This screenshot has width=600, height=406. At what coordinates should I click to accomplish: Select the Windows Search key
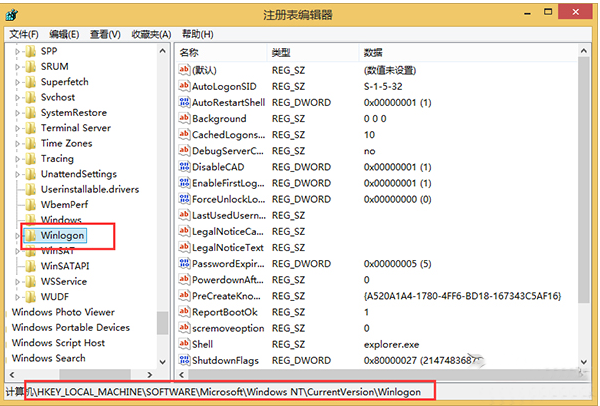click(x=49, y=358)
